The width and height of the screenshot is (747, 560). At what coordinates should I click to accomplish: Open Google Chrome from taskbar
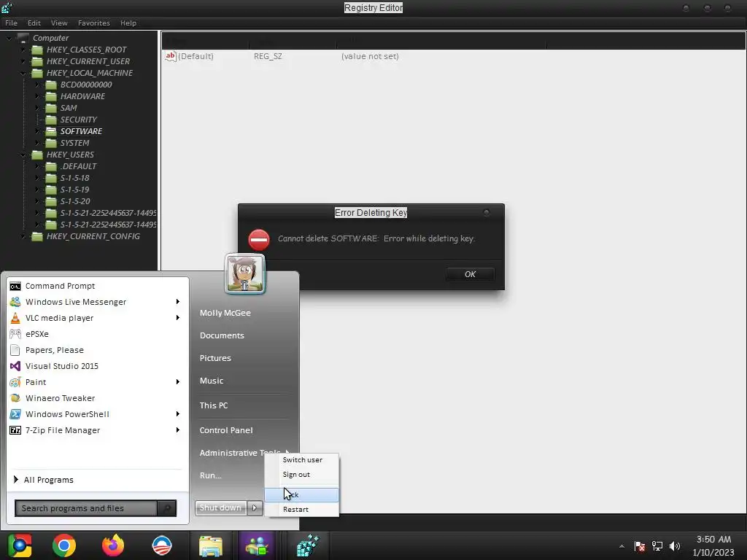64,545
